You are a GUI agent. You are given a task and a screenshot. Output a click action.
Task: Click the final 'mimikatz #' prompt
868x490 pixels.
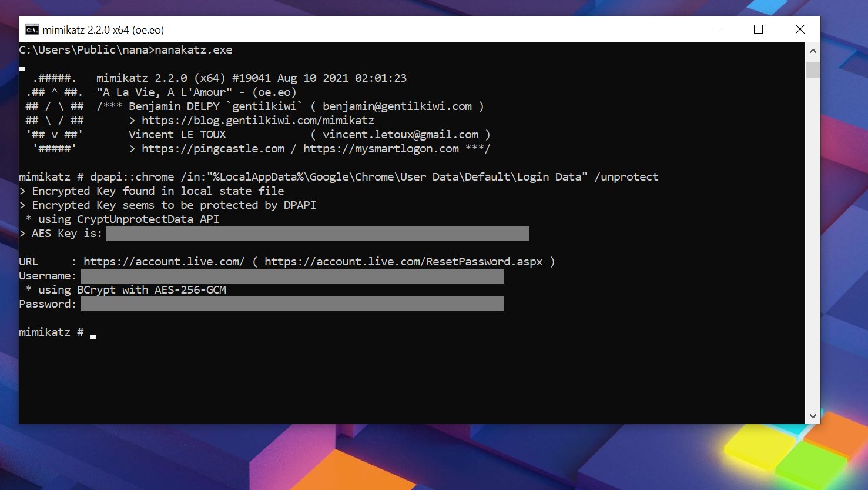51,332
